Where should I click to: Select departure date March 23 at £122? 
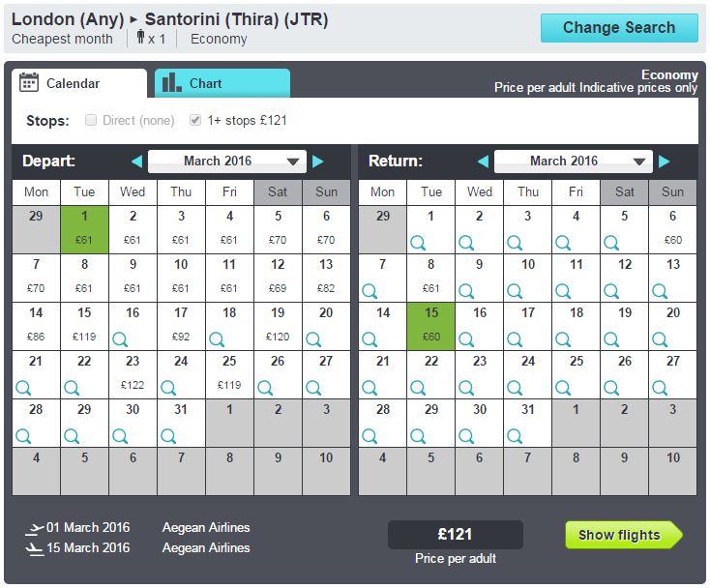tap(133, 374)
